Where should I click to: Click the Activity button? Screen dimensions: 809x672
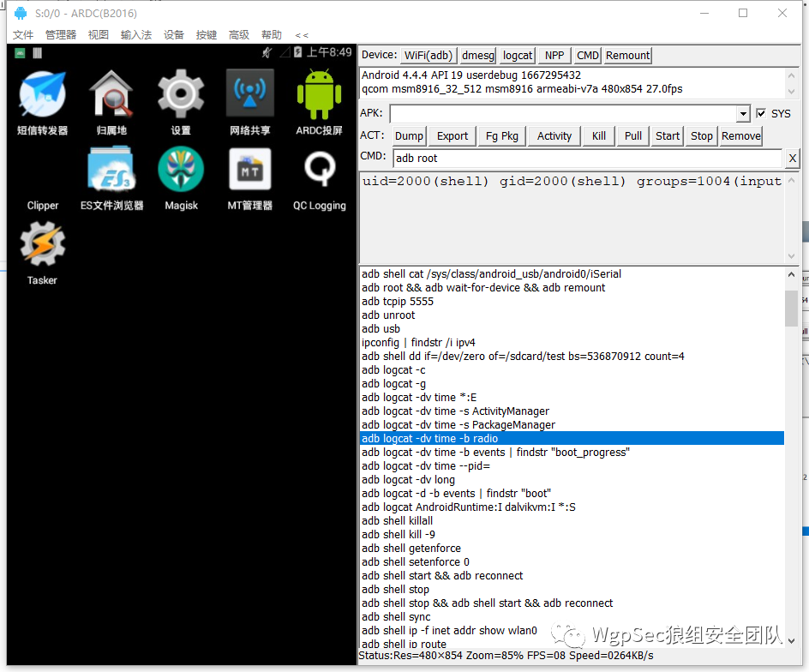(554, 135)
